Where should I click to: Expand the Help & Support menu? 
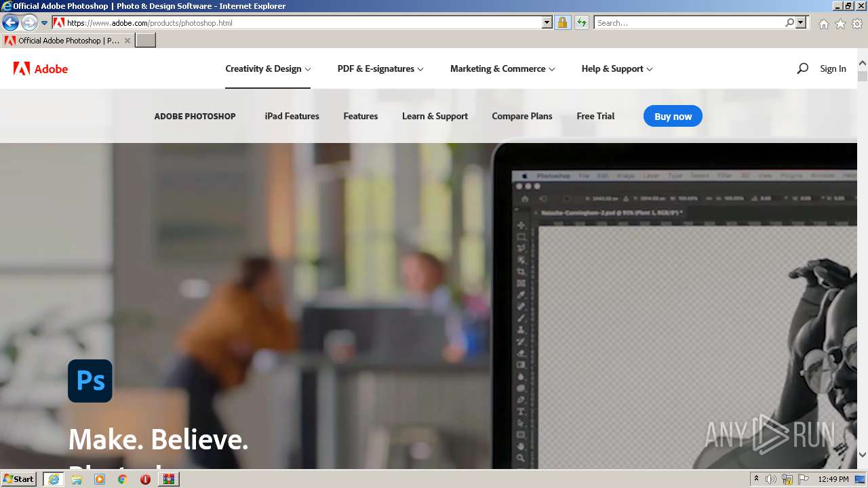617,68
